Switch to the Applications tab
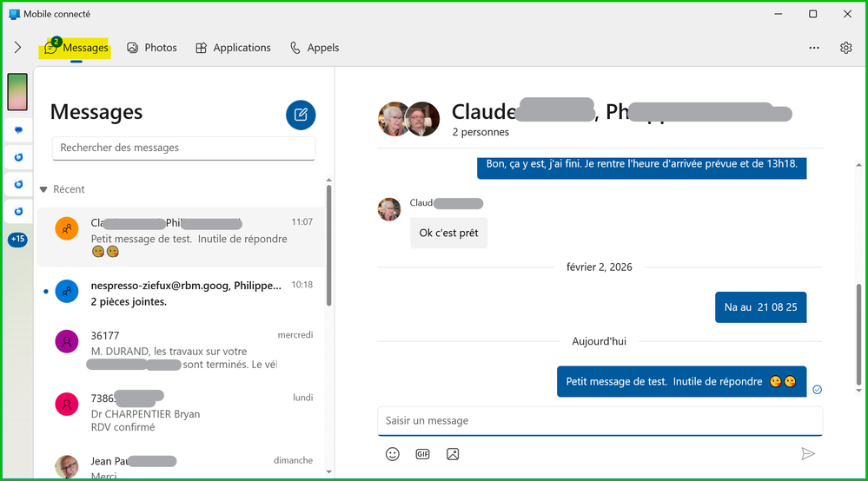This screenshot has width=868, height=481. [x=233, y=48]
